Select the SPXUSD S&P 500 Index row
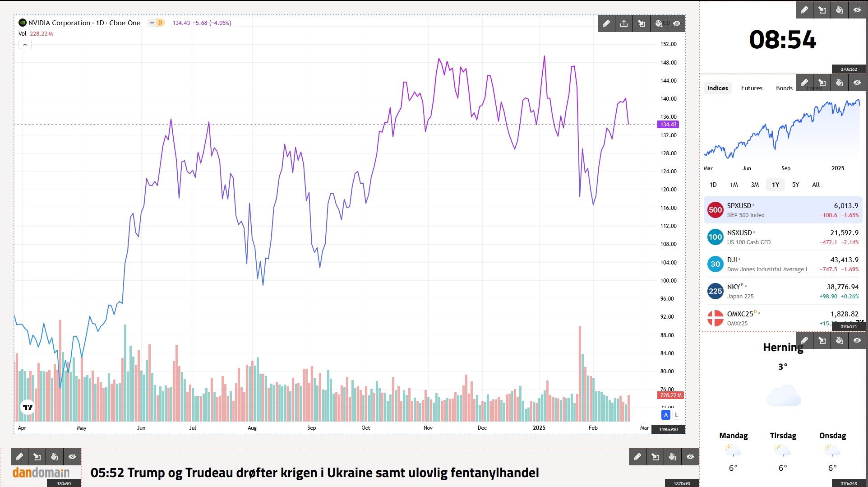Screen dimensions: 868x487 [x=783, y=210]
